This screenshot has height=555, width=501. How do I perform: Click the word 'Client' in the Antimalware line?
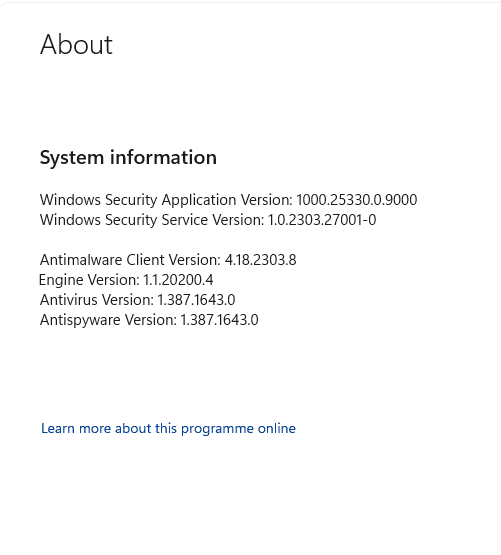(145, 260)
